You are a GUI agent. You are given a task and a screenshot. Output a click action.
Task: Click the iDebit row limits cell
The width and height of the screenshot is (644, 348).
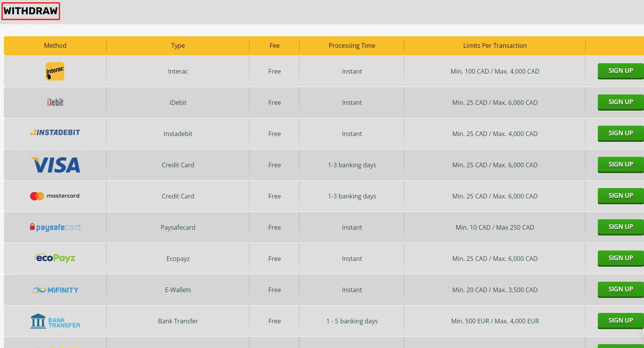[x=495, y=103]
